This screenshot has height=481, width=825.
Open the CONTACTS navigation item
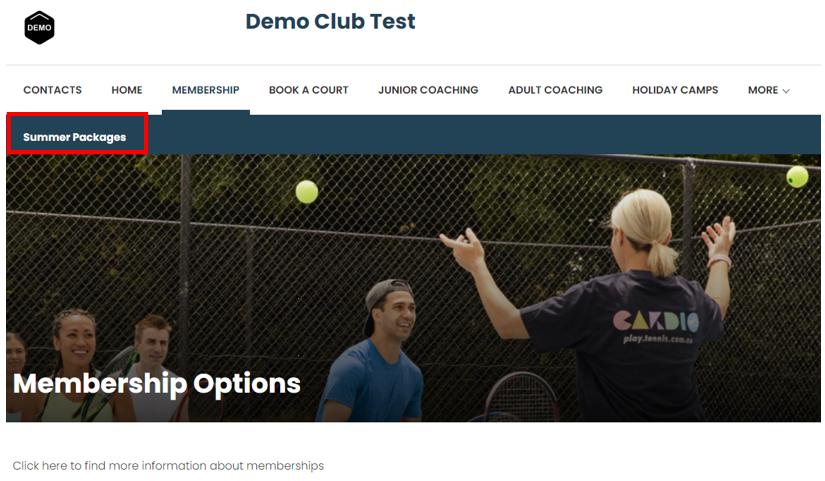[53, 90]
